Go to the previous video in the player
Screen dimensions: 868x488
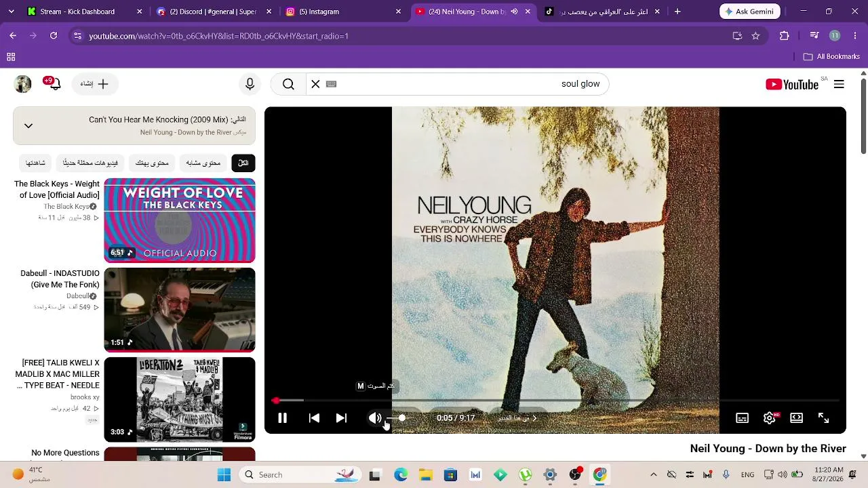314,418
